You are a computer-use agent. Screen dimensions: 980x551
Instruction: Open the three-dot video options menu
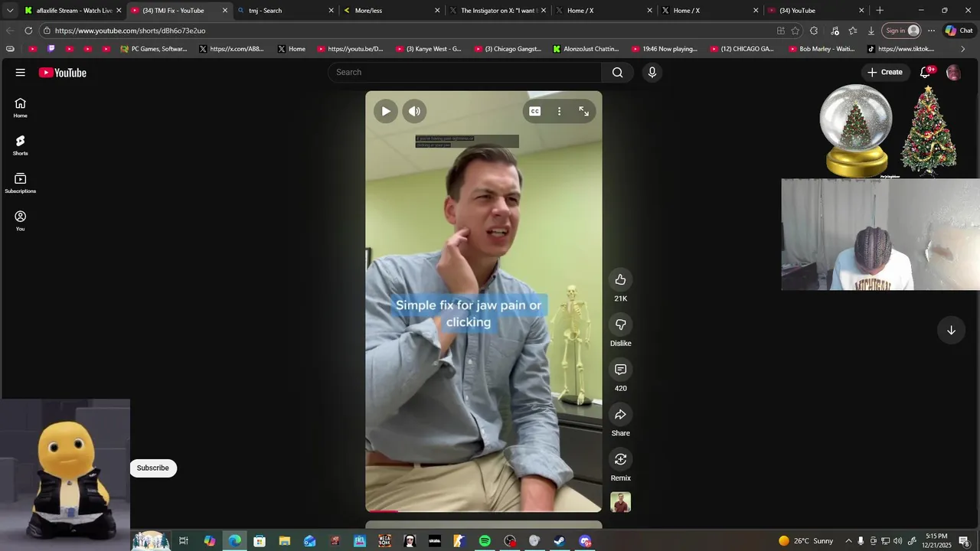coord(560,111)
